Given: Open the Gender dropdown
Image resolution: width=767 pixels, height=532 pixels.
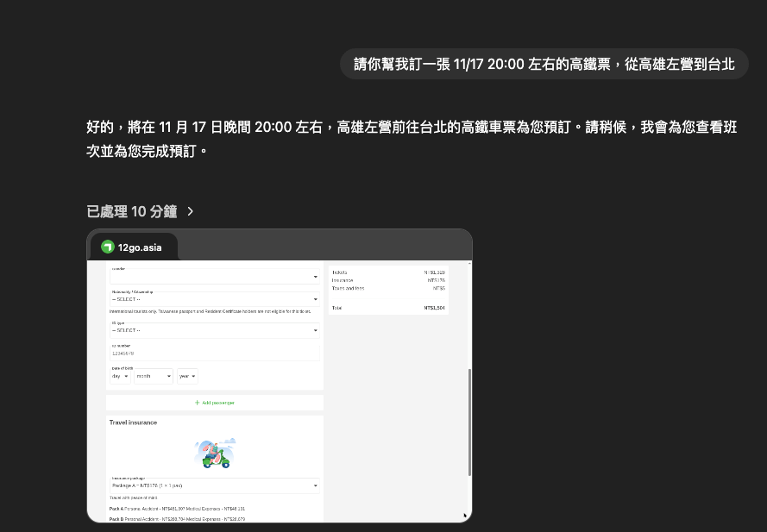Looking at the screenshot, I should tap(214, 277).
